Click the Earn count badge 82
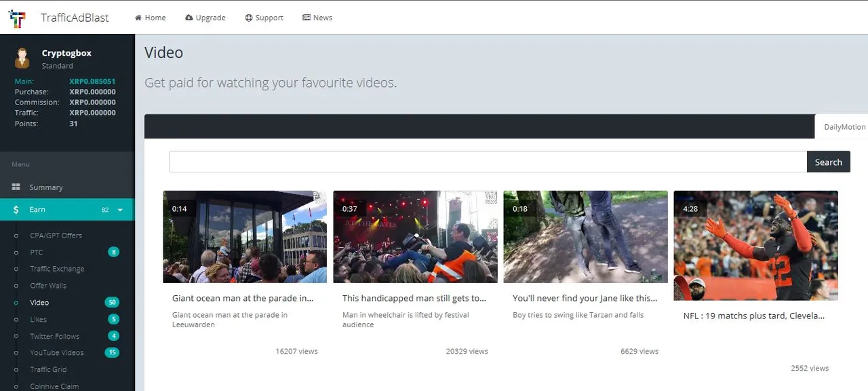The width and height of the screenshot is (868, 391). [105, 210]
